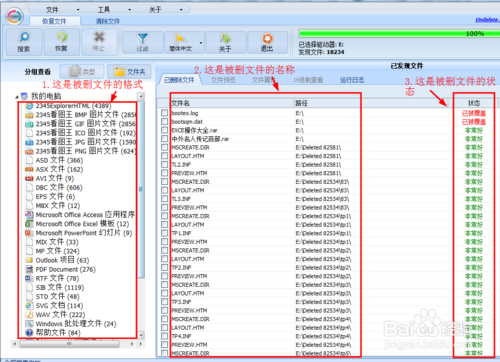Click the Outlook 项目 envelope icon
500x362 pixels.
click(30, 260)
